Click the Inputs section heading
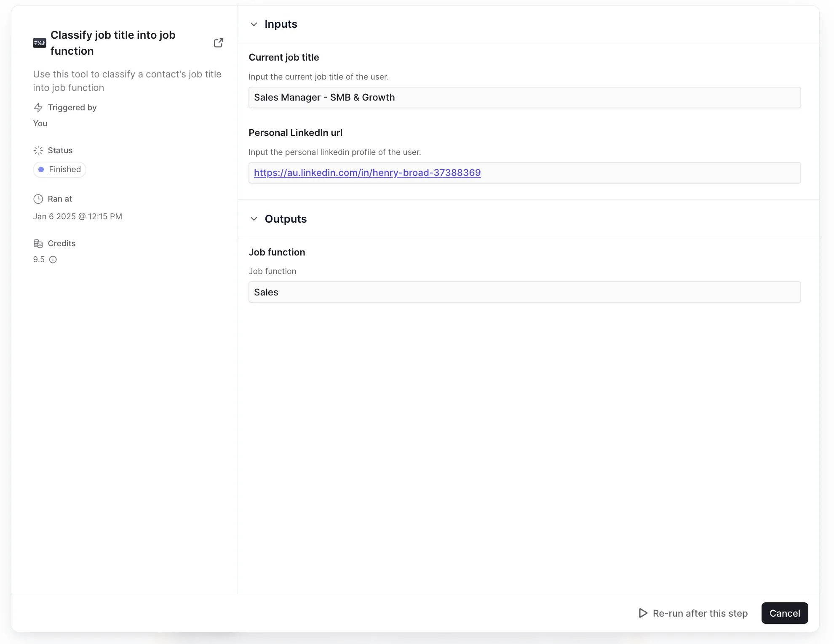 (x=281, y=24)
